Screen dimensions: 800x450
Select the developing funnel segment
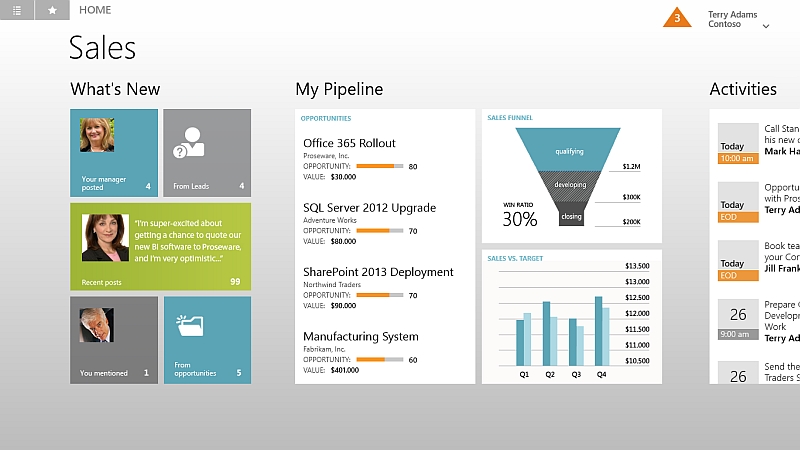tap(570, 186)
